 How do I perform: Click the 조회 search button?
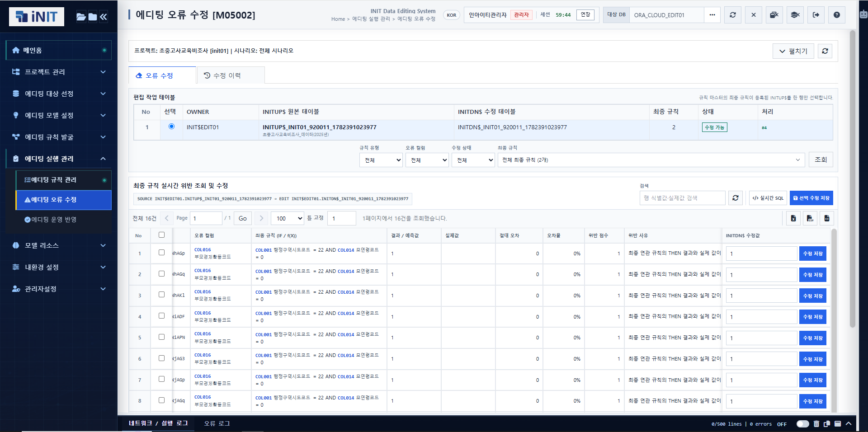coord(821,160)
